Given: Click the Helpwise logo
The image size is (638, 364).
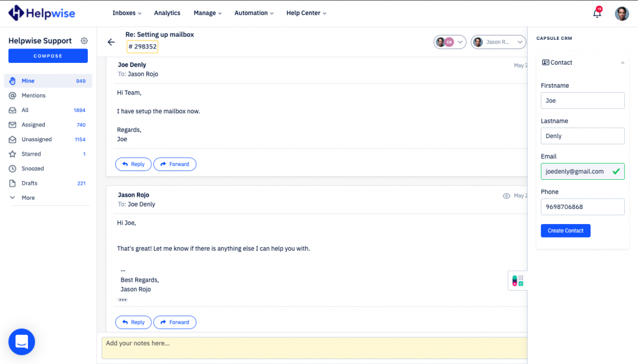Looking at the screenshot, I should [43, 12].
